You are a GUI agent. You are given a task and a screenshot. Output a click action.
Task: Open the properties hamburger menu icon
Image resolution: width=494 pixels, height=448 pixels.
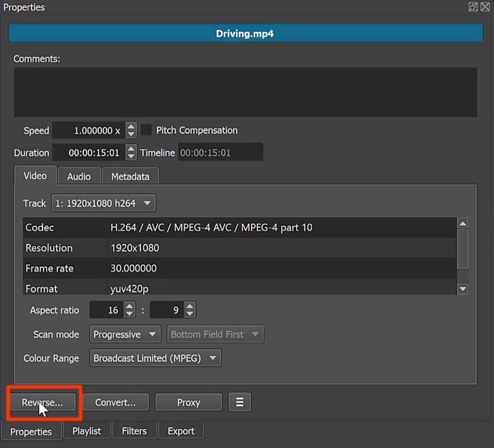[x=240, y=402]
